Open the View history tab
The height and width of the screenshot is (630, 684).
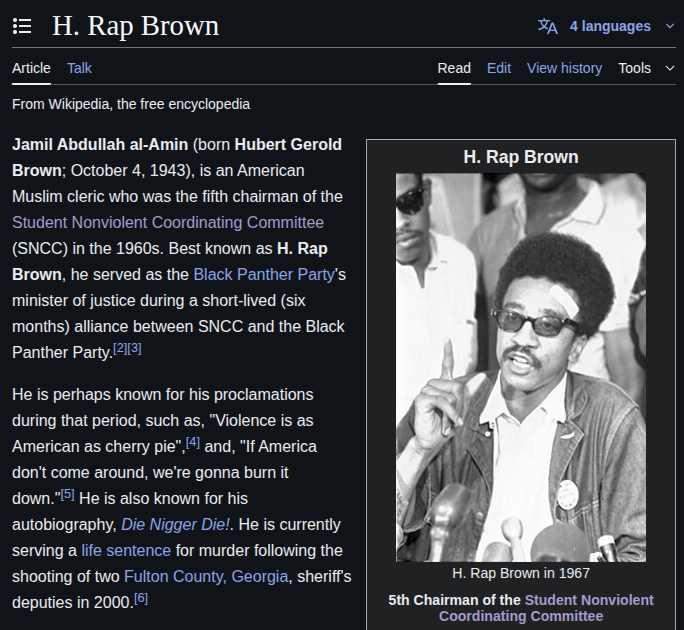pyautogui.click(x=564, y=68)
